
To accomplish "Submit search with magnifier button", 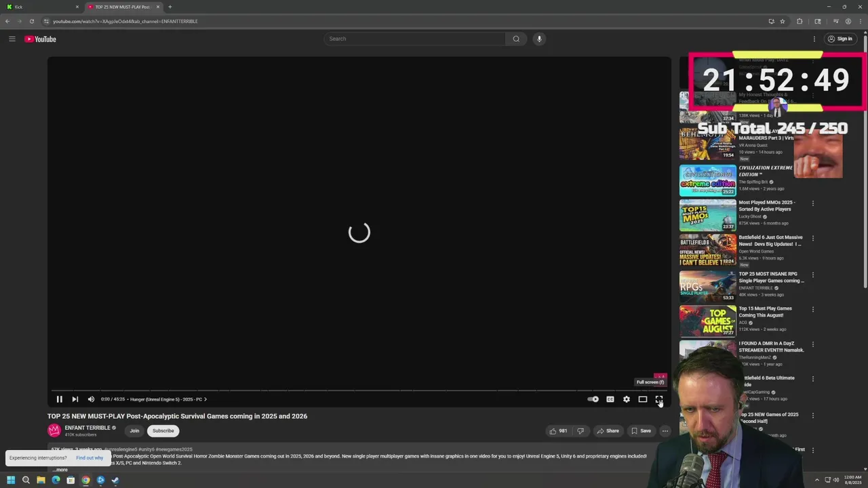I will 516,39.
